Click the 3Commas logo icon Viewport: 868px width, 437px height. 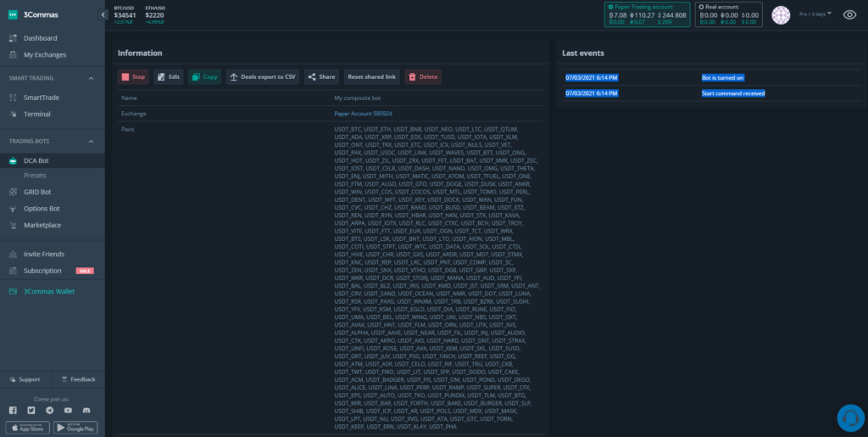13,15
